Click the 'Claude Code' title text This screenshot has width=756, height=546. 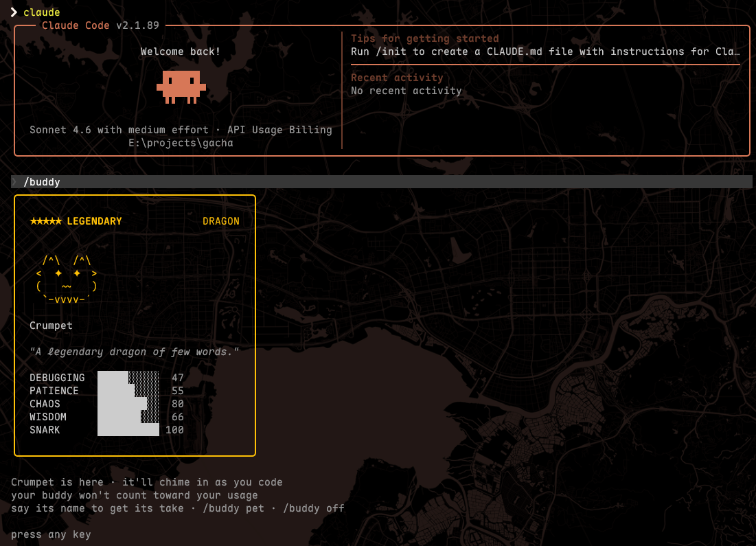(76, 25)
